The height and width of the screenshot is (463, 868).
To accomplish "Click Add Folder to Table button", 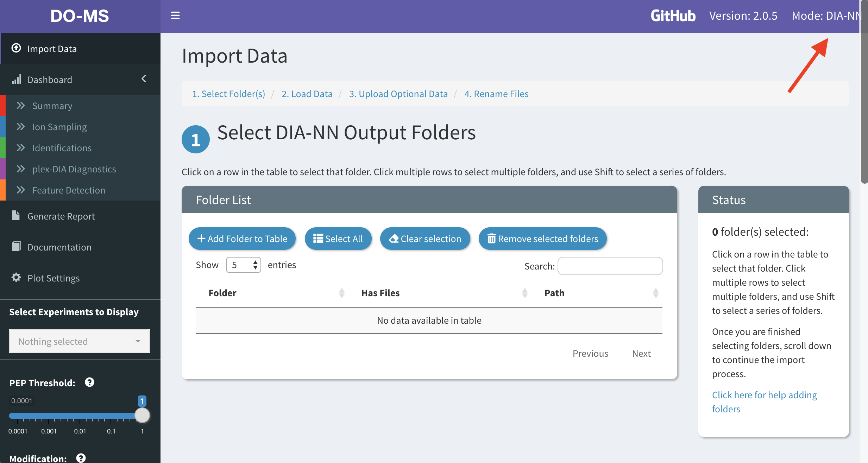I will click(x=242, y=239).
